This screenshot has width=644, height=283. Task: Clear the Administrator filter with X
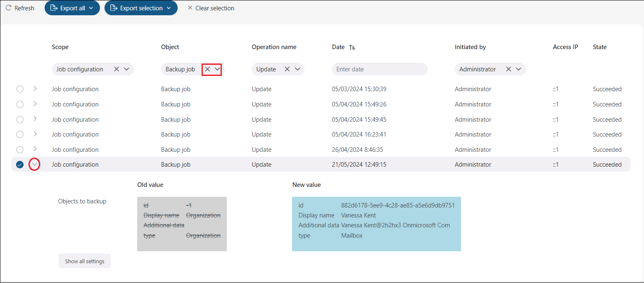click(x=509, y=69)
